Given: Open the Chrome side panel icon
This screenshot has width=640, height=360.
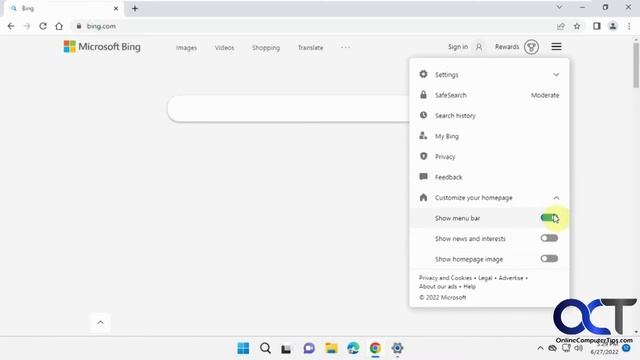Looking at the screenshot, I should [x=597, y=26].
